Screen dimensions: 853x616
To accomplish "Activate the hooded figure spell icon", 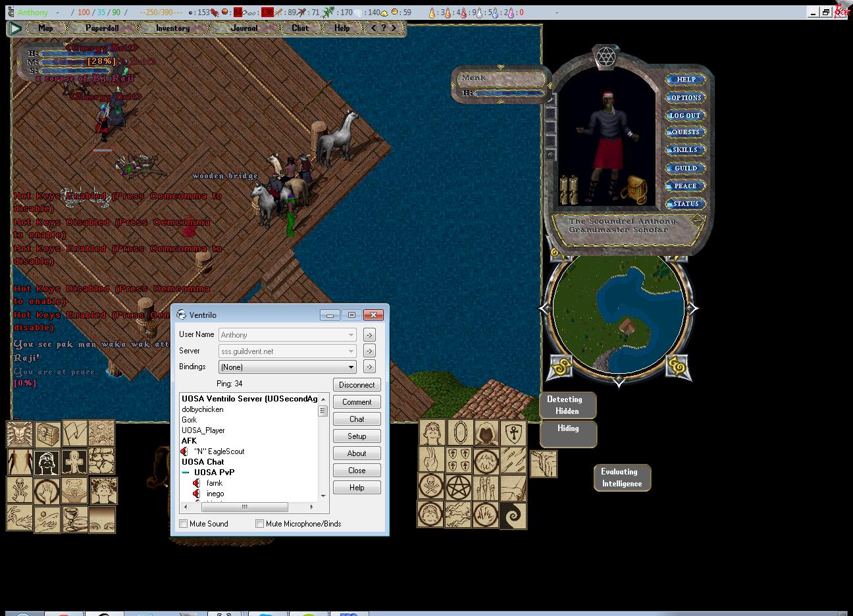I will click(486, 433).
